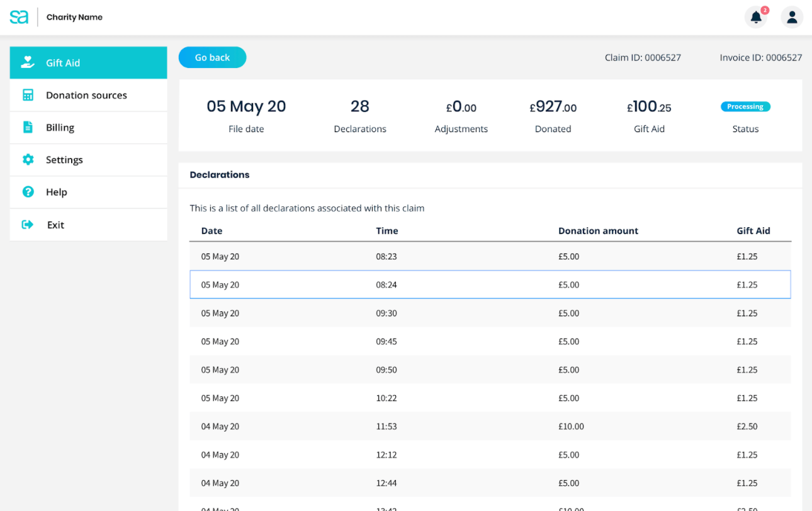The image size is (812, 511).
Task: Select Billing in the sidebar
Action: [60, 127]
